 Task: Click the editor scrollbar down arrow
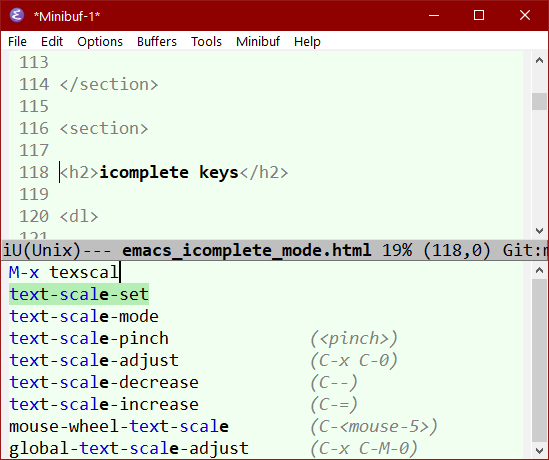[x=539, y=231]
